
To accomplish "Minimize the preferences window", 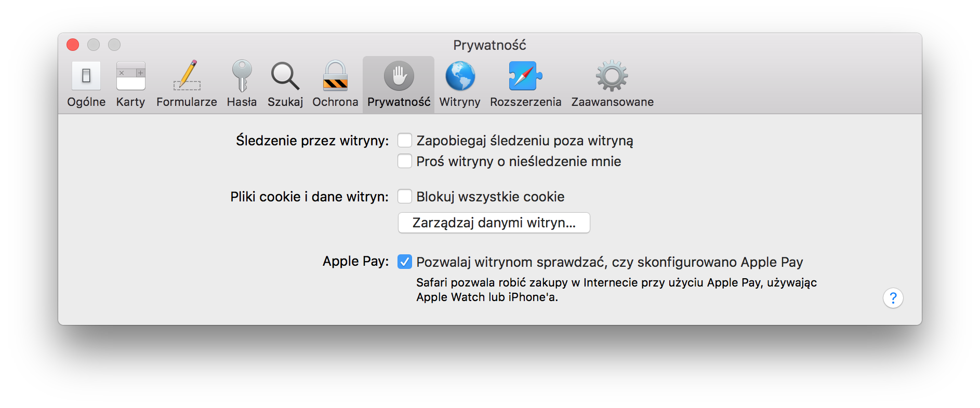I will [94, 45].
